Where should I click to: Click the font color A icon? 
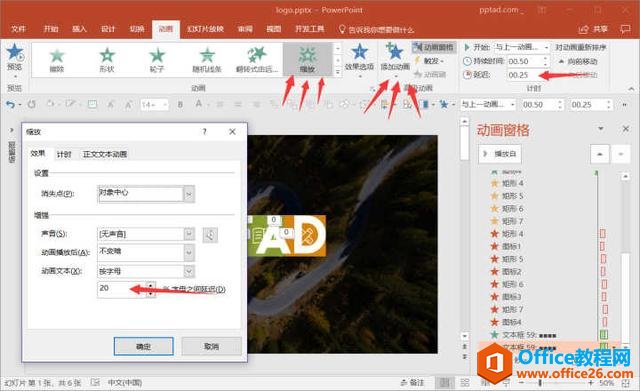199,104
